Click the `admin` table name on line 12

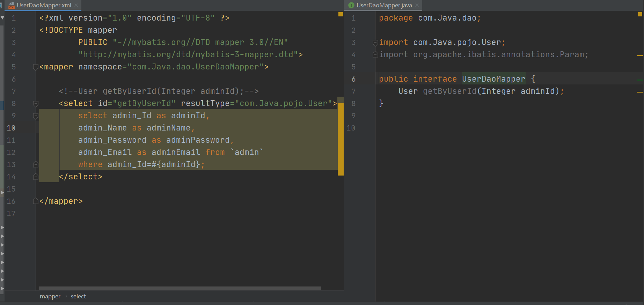point(247,152)
